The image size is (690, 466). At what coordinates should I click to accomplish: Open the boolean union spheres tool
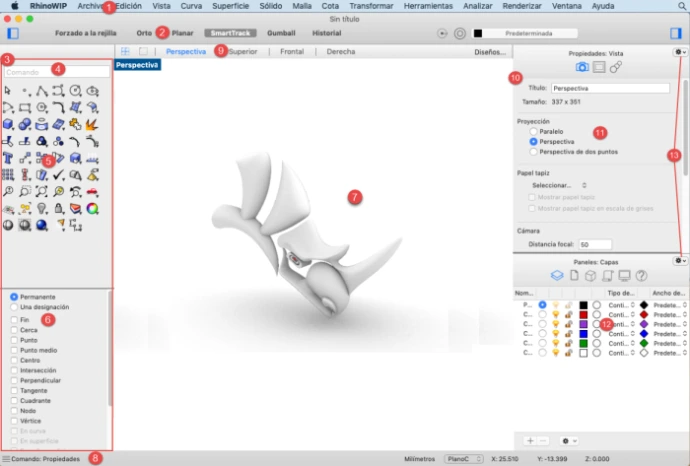coord(25,125)
